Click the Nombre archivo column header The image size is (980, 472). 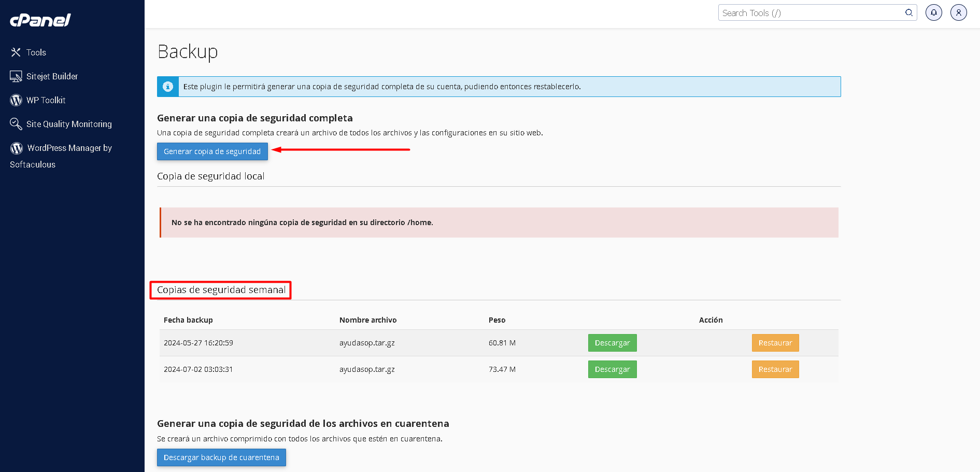tap(368, 320)
